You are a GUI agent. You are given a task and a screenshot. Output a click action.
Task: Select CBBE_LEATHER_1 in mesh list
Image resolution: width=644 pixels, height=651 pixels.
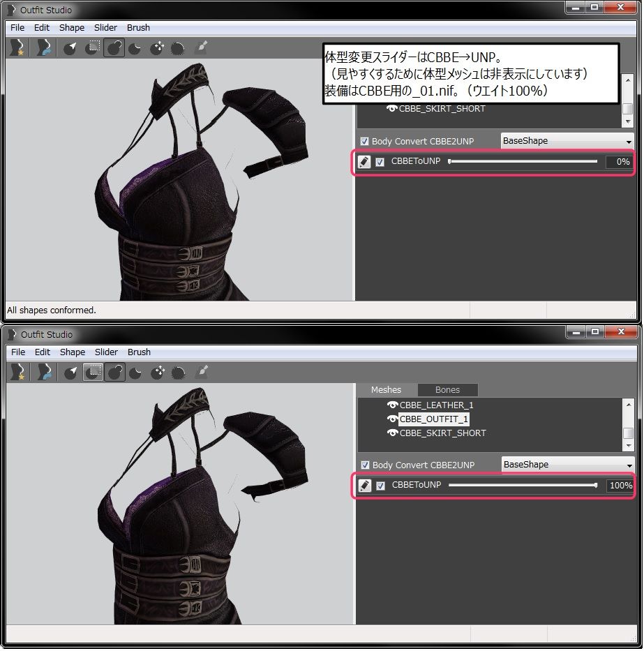(x=436, y=405)
